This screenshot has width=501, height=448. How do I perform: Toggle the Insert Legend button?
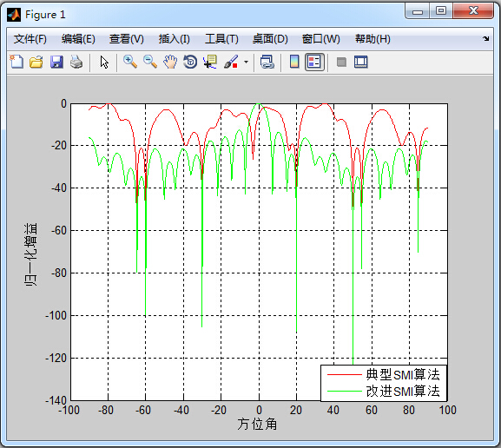click(314, 62)
